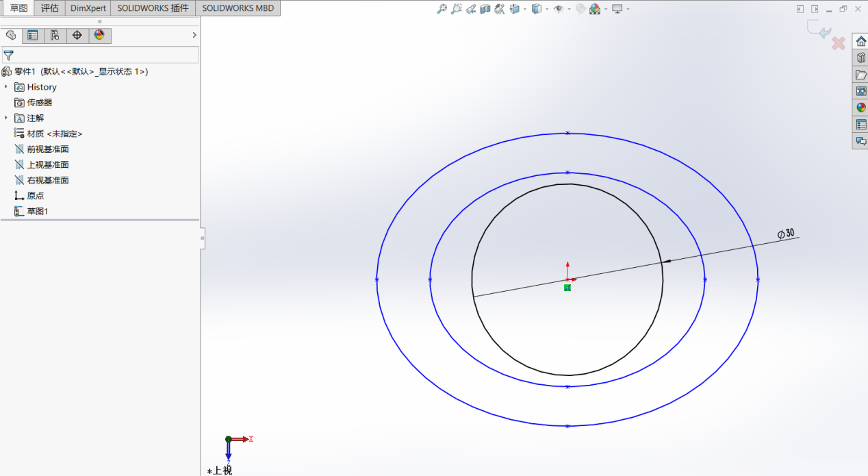Open the Appearances color ball pane
868x476 pixels.
coord(860,108)
